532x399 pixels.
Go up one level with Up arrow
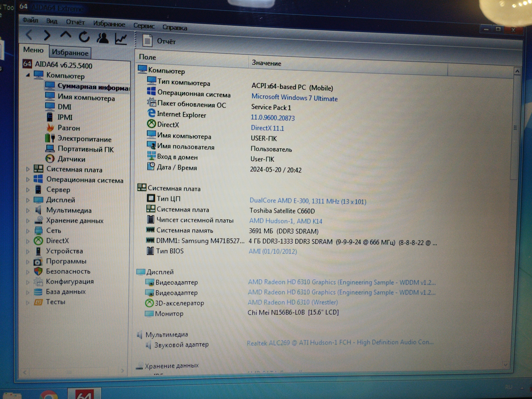point(65,35)
